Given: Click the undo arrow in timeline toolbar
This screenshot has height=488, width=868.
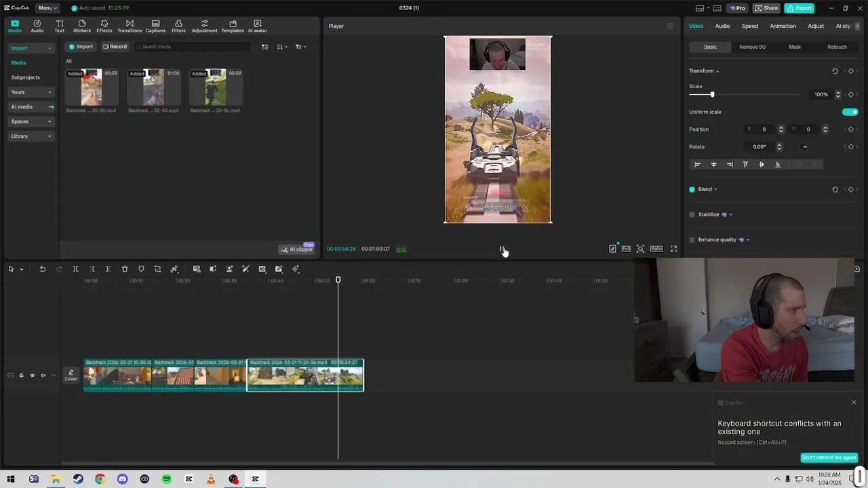Looking at the screenshot, I should tap(42, 269).
